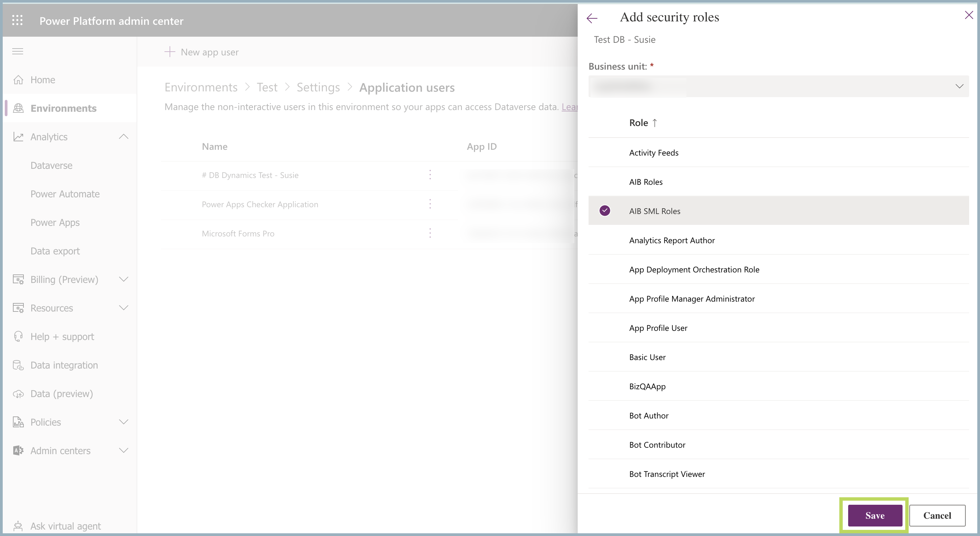This screenshot has height=536, width=980.
Task: Click the Data integration icon
Action: click(x=18, y=365)
